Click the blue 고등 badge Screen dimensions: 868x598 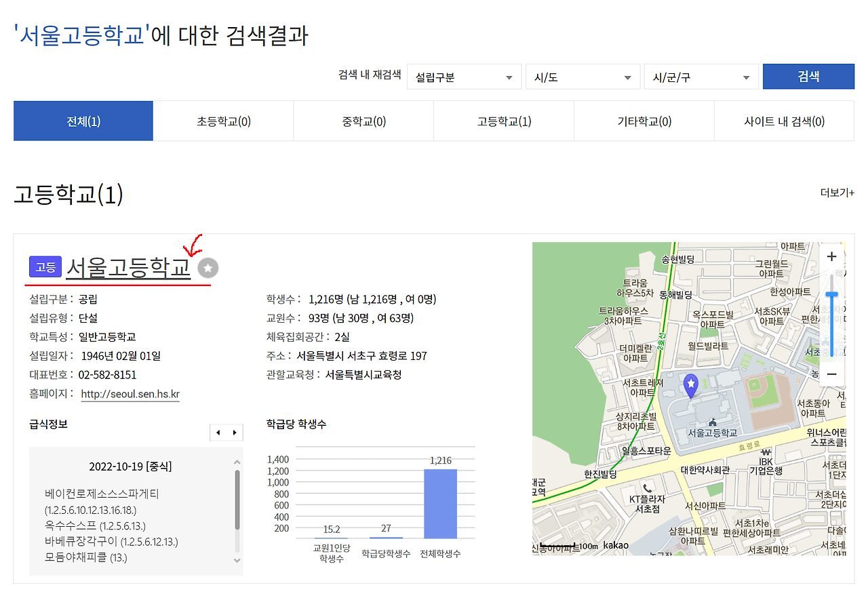point(45,267)
